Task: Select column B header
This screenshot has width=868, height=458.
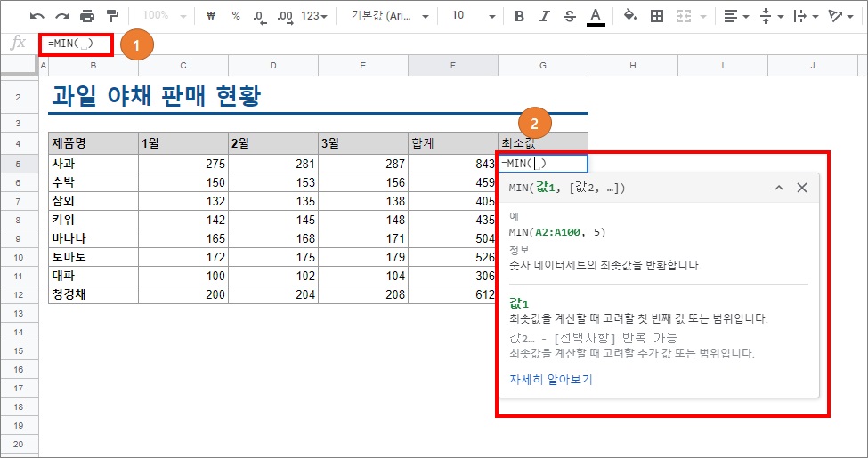Action: pos(93,65)
